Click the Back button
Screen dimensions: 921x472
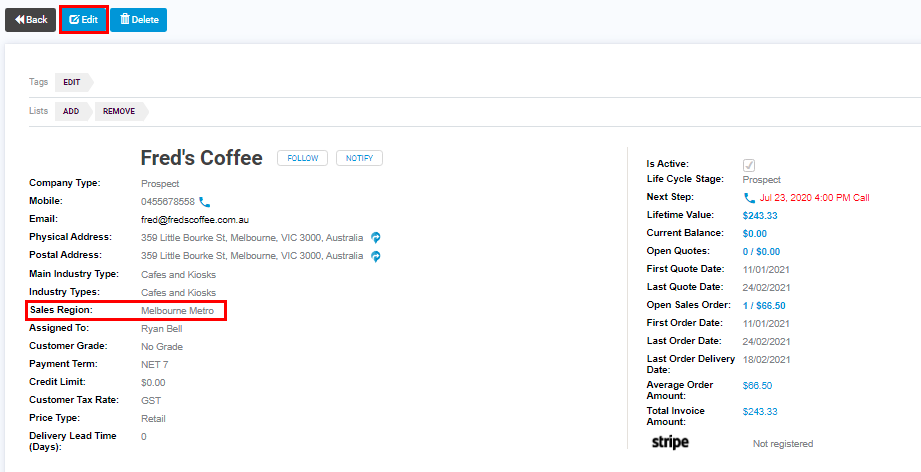tap(31, 20)
